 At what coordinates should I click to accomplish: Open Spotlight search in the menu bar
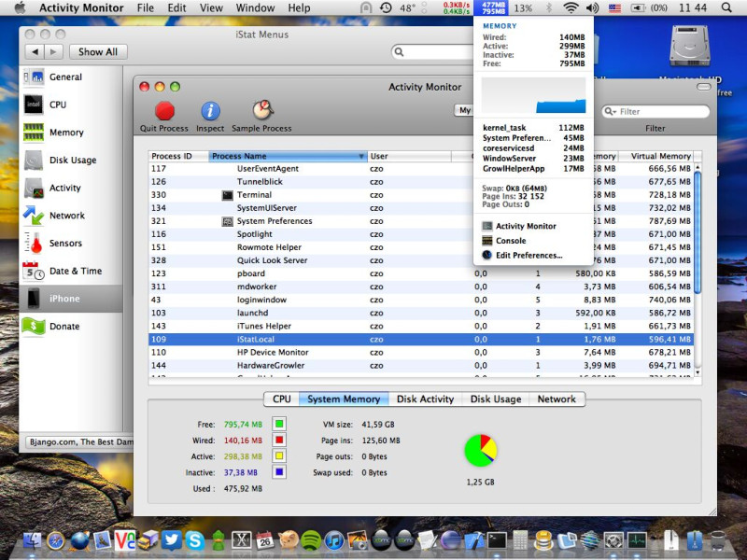pyautogui.click(x=726, y=7)
